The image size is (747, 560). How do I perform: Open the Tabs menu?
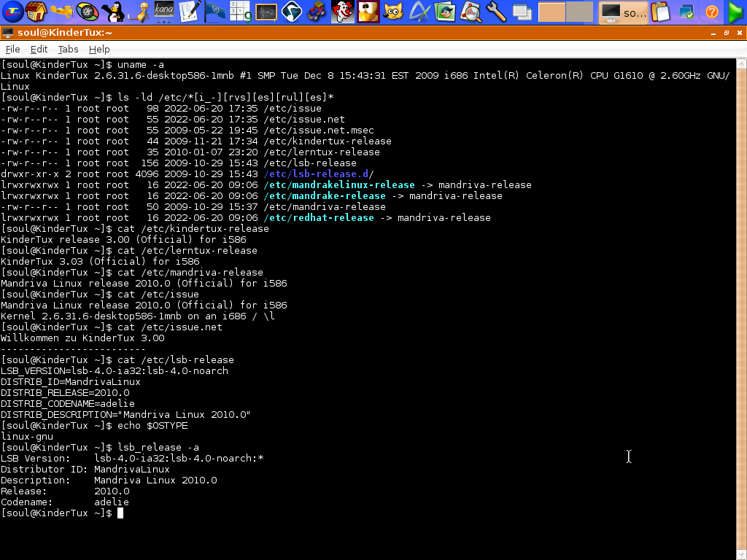(x=68, y=49)
